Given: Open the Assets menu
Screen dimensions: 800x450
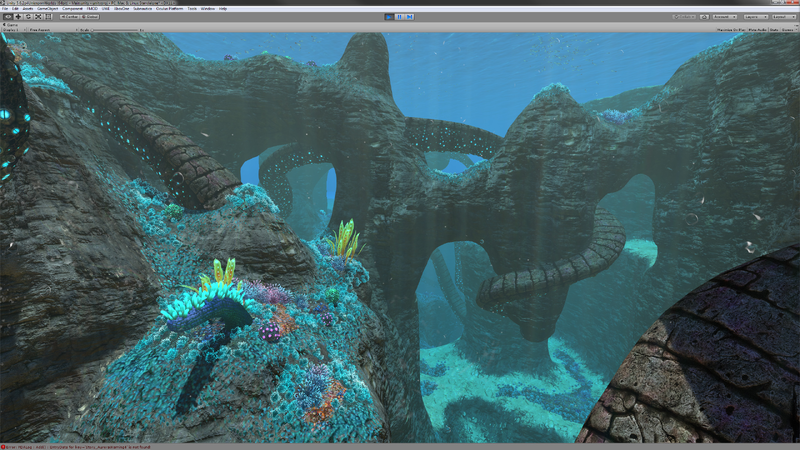Looking at the screenshot, I should coord(28,9).
